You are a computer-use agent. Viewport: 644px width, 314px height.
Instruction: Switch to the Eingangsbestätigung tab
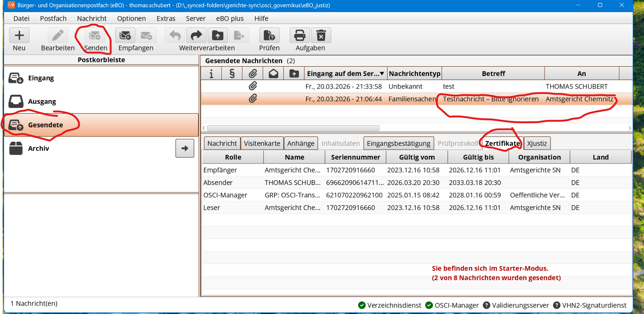pyautogui.click(x=398, y=143)
